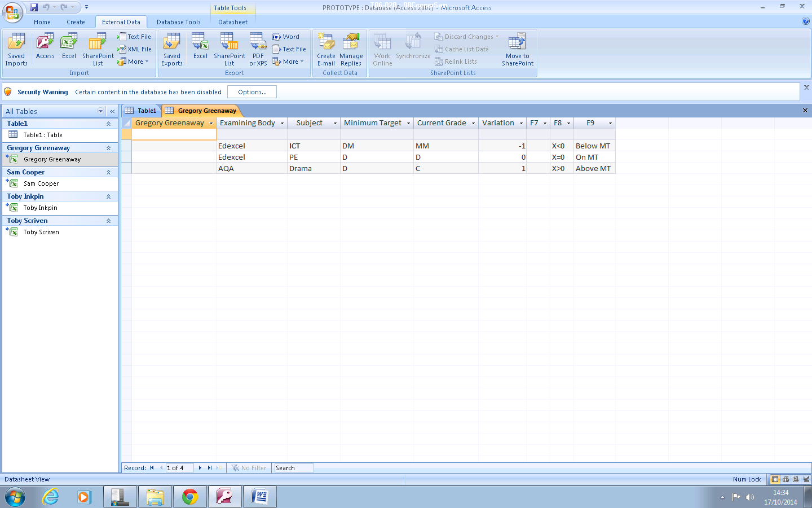Export to SharePoint List
The height and width of the screenshot is (508, 812).
click(230, 50)
